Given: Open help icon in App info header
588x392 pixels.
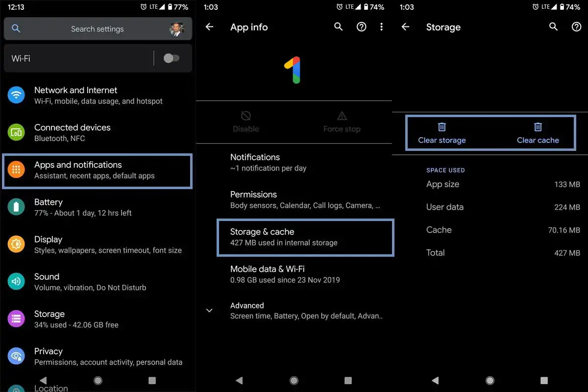Looking at the screenshot, I should (x=361, y=27).
